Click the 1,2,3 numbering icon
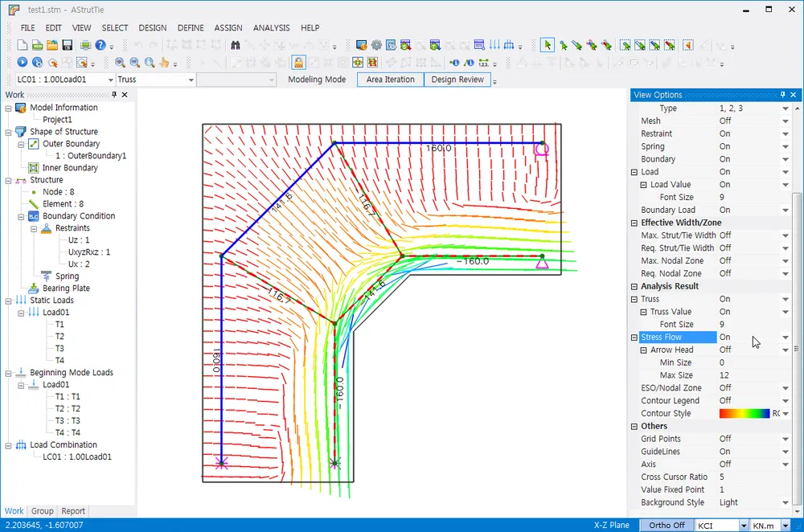This screenshot has width=804, height=532. (483, 63)
